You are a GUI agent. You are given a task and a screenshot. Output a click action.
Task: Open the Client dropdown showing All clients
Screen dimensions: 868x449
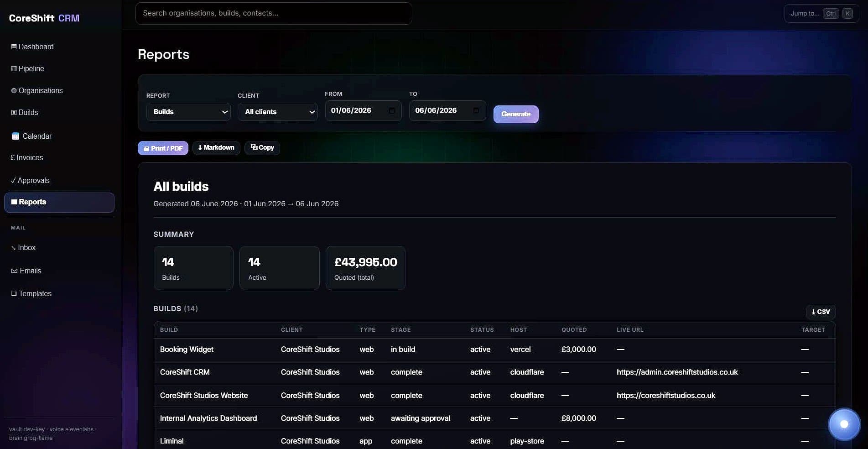coord(277,112)
